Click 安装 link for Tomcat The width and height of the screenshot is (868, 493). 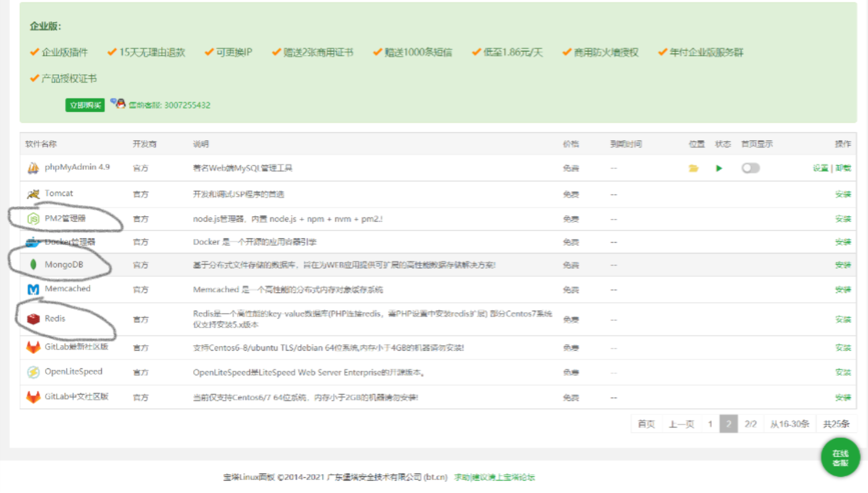[x=843, y=194]
